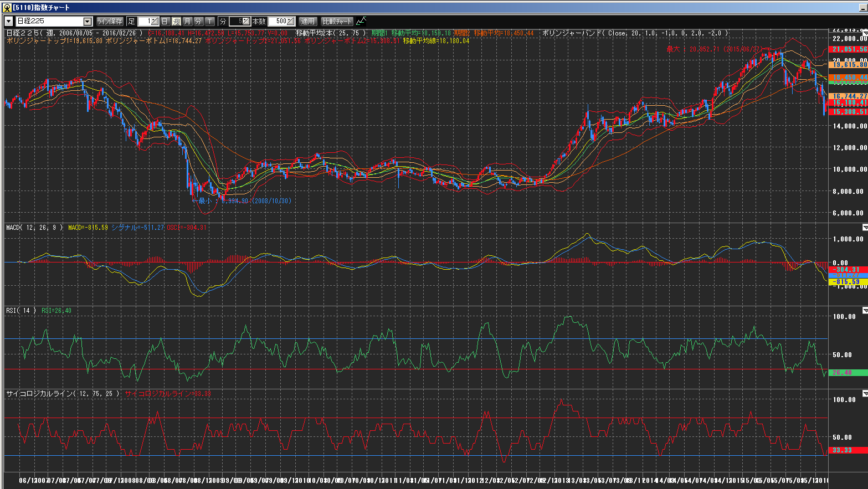Click the 本数 input field showing 500

pos(278,21)
